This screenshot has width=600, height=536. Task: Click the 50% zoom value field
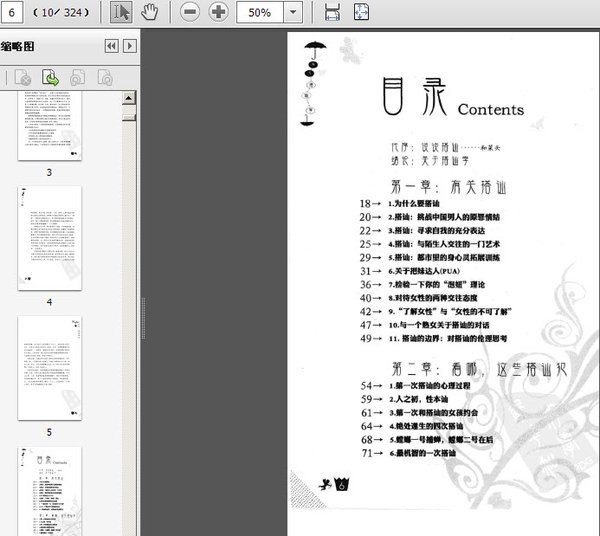(260, 12)
